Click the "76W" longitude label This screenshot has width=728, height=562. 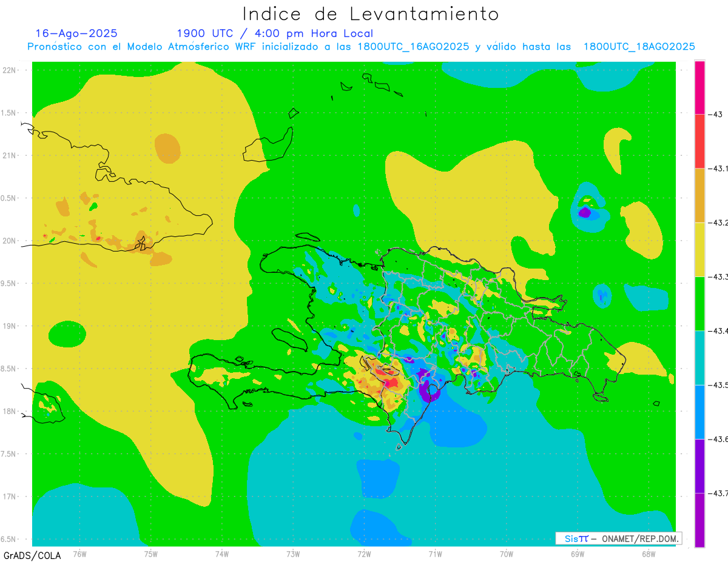click(79, 553)
